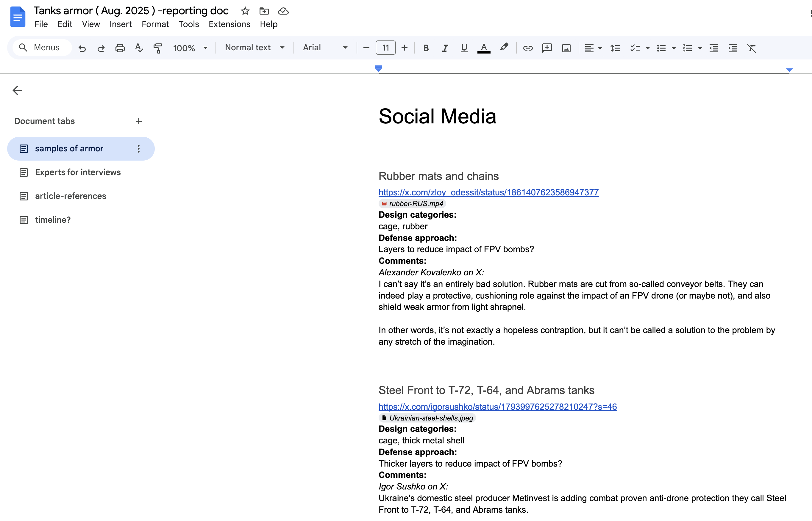Click the Undo icon in toolbar
Screen dimensions: 812x521
tap(82, 48)
